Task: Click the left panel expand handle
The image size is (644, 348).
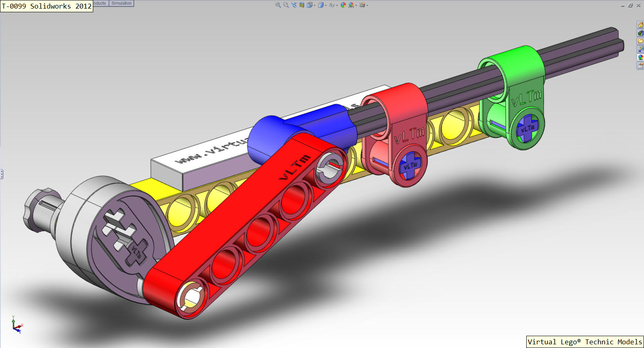Action: click(2, 174)
